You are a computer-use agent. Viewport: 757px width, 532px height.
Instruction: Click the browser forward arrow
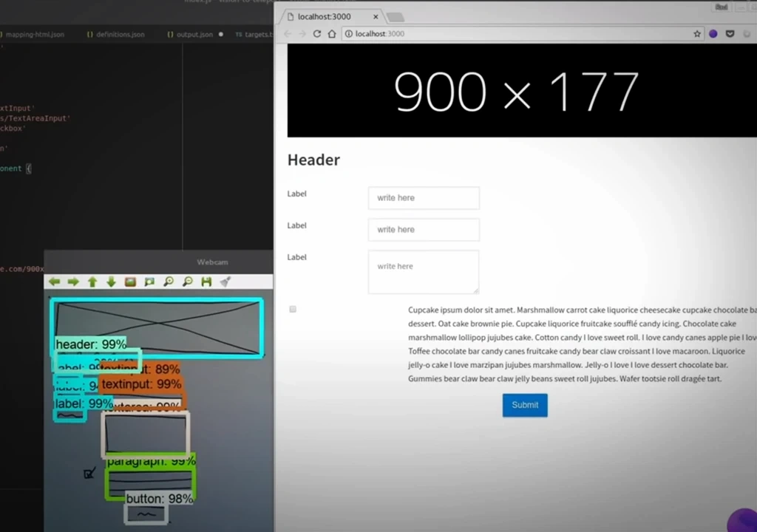302,34
